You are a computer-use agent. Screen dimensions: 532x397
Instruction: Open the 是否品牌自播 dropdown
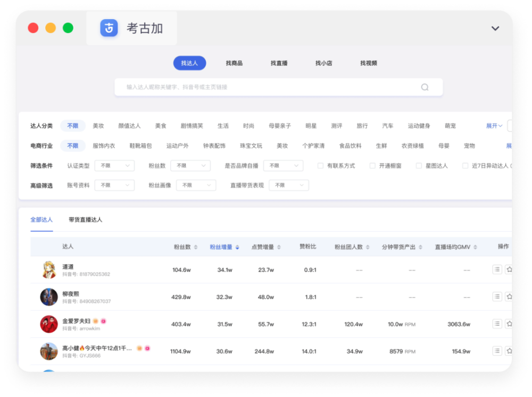(x=284, y=166)
